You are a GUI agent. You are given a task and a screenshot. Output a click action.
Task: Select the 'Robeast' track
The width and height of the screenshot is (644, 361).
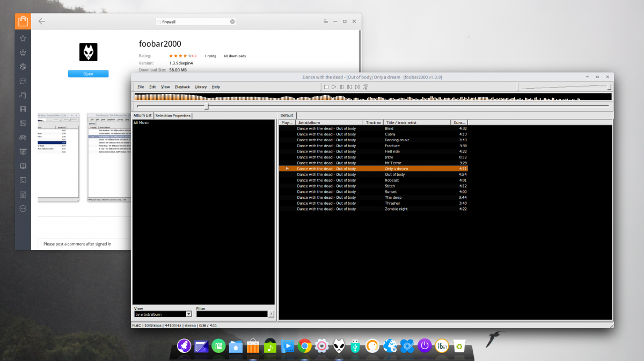tap(373, 180)
